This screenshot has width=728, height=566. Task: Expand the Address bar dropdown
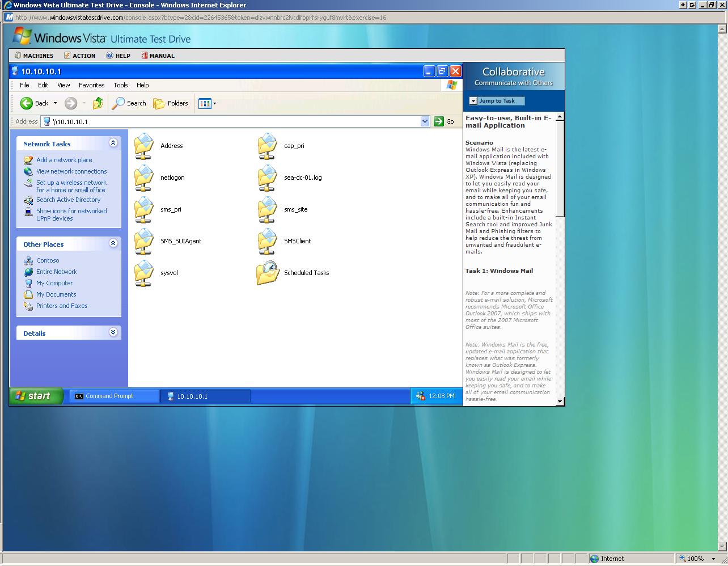tap(425, 121)
